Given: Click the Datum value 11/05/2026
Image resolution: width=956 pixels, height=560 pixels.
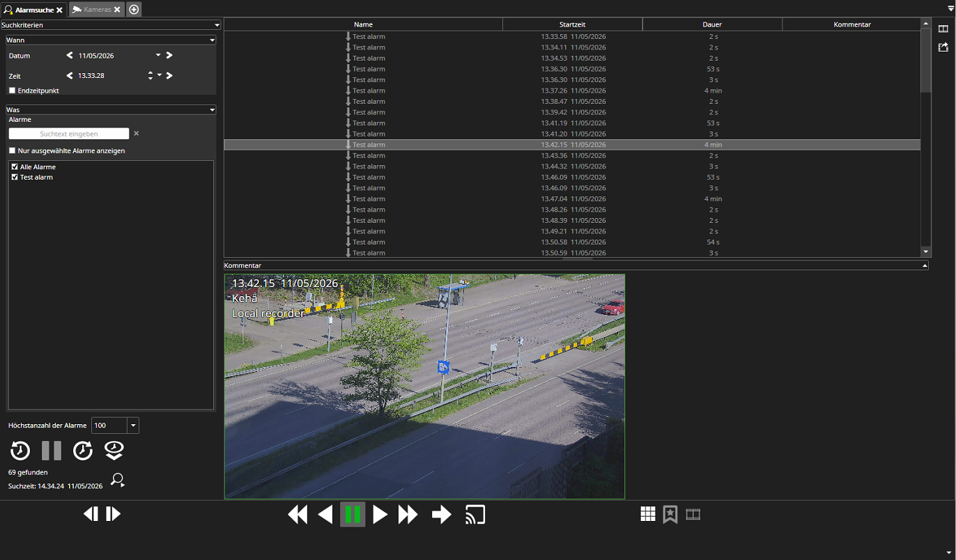Looking at the screenshot, I should click(x=96, y=56).
